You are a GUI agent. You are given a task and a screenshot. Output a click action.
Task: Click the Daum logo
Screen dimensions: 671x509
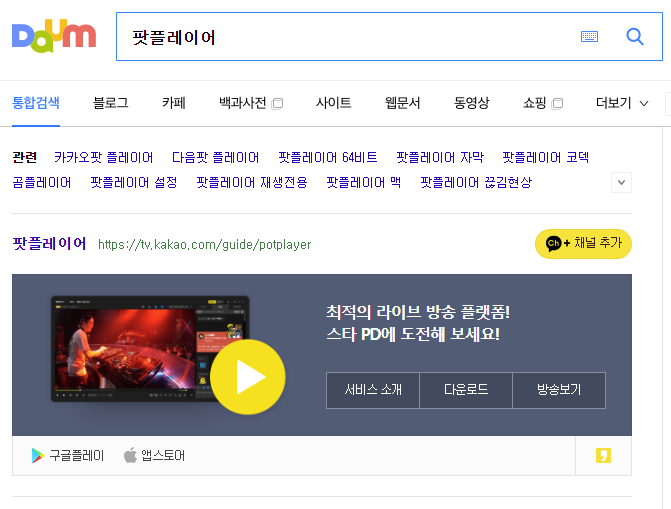pyautogui.click(x=54, y=36)
